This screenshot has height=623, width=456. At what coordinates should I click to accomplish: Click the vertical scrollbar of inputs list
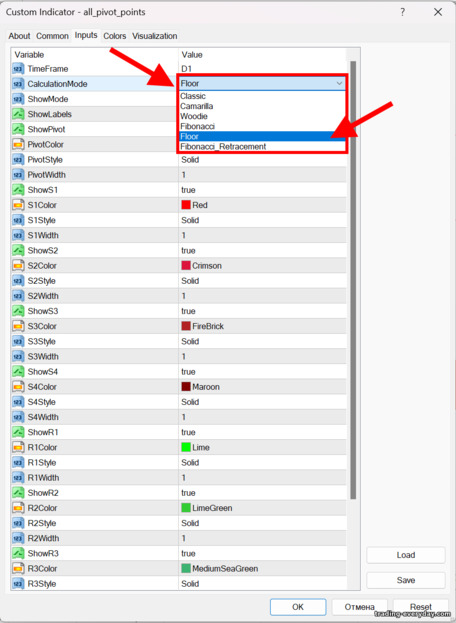(353, 280)
